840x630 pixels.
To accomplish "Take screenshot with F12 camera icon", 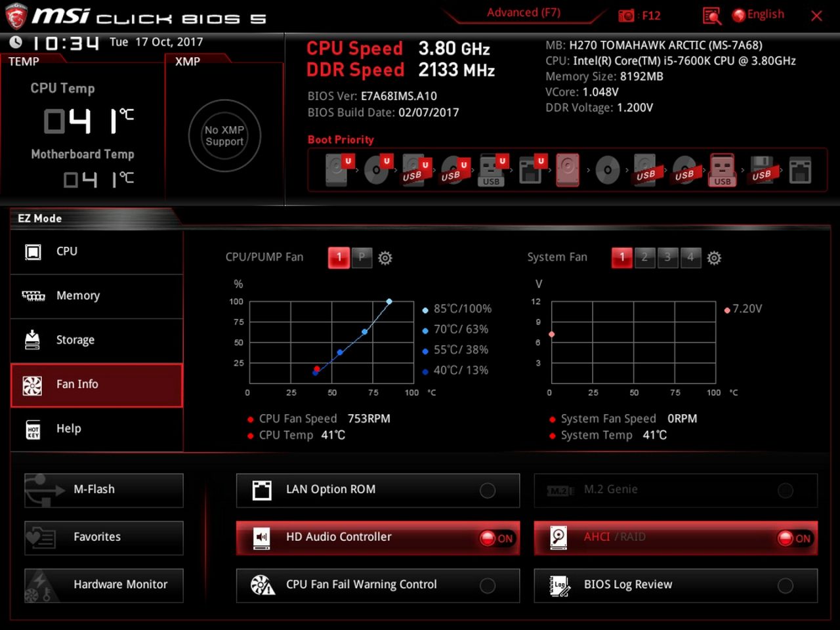I will pos(627,15).
